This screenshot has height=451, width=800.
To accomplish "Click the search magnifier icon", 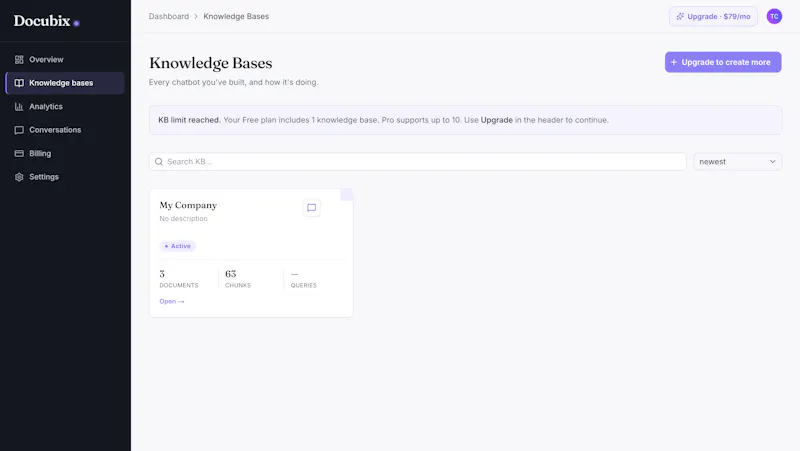I will [159, 162].
